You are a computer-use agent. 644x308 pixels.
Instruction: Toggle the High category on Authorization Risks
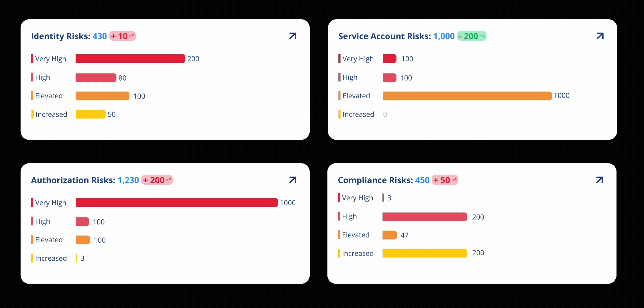click(42, 221)
